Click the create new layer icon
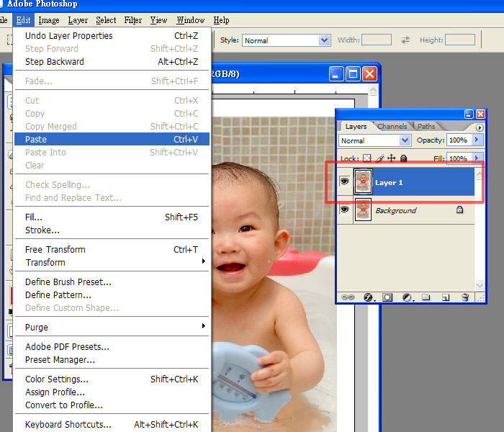504x432 pixels. [446, 297]
